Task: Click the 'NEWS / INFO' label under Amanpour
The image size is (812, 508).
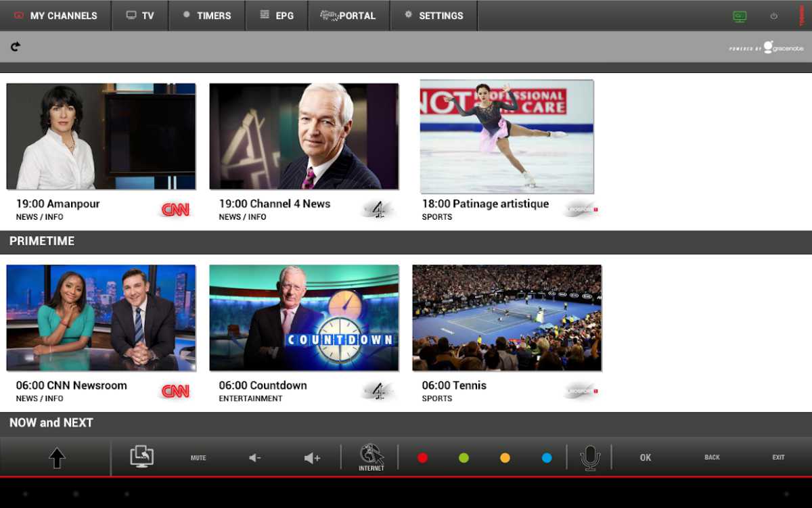Action: point(40,217)
